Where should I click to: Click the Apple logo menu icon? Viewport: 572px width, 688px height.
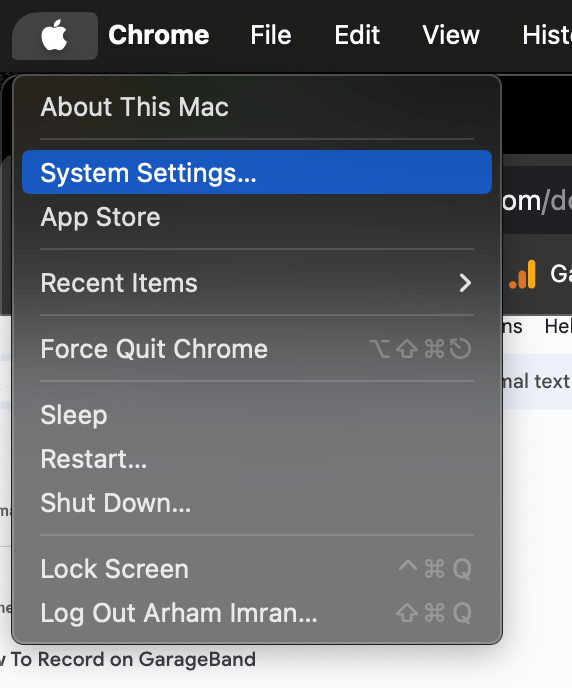pos(54,36)
